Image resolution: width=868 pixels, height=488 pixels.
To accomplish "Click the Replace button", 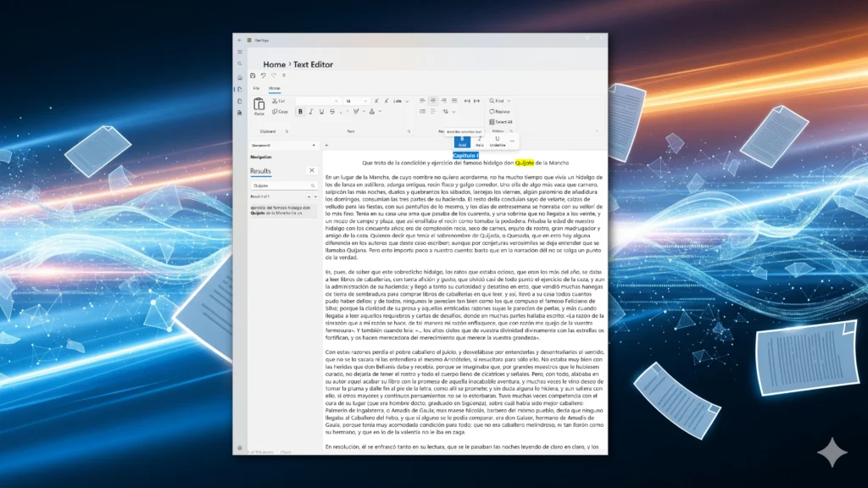I will pos(499,111).
